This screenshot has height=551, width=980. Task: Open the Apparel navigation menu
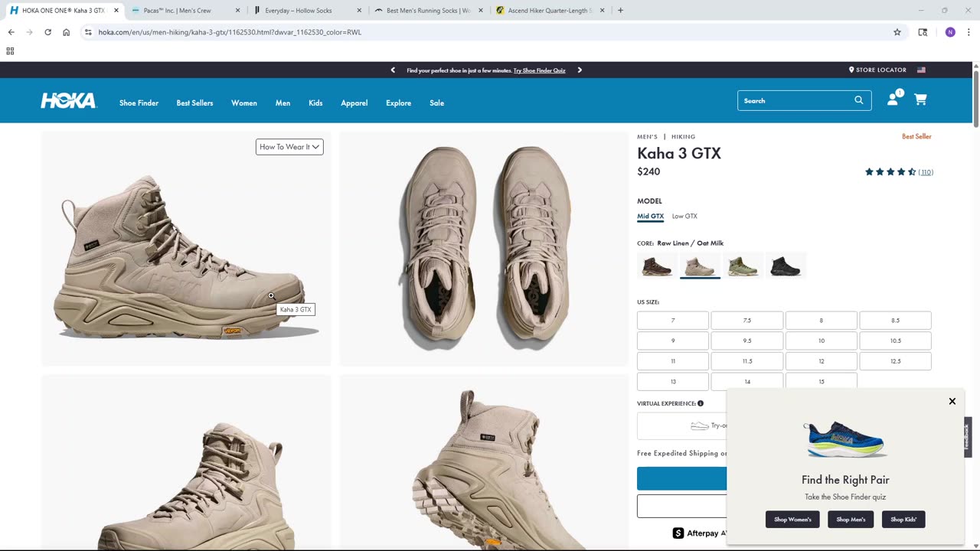click(x=354, y=103)
